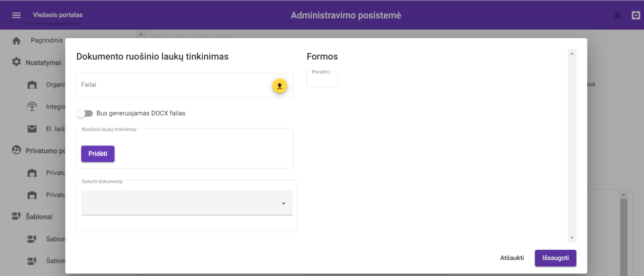Click the Pridėti button
The height and width of the screenshot is (276, 644).
point(98,154)
